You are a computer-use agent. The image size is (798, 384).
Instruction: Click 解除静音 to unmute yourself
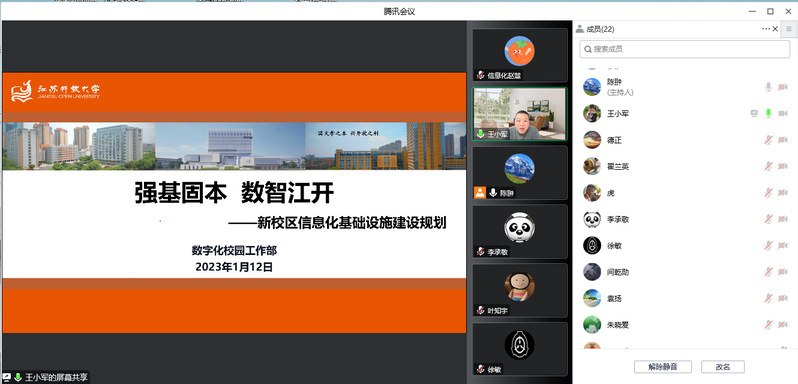(662, 367)
